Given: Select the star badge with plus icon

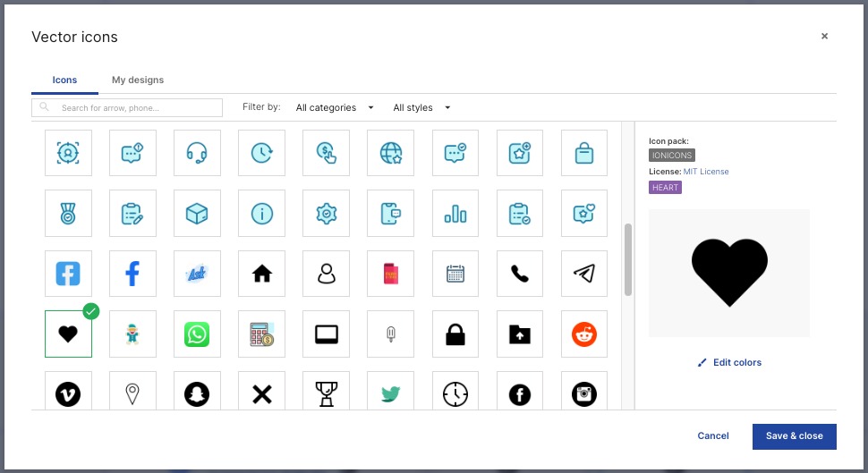Looking at the screenshot, I should click(x=520, y=153).
